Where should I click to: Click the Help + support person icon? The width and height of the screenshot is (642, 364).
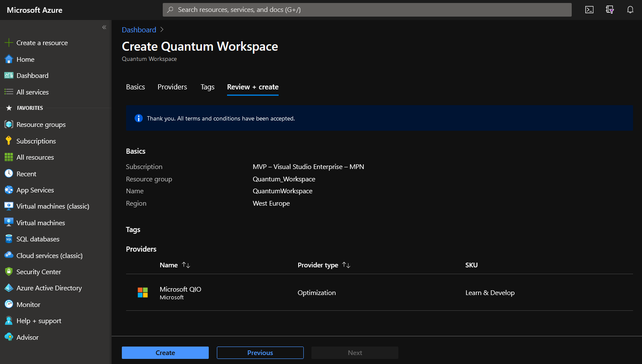pyautogui.click(x=9, y=321)
